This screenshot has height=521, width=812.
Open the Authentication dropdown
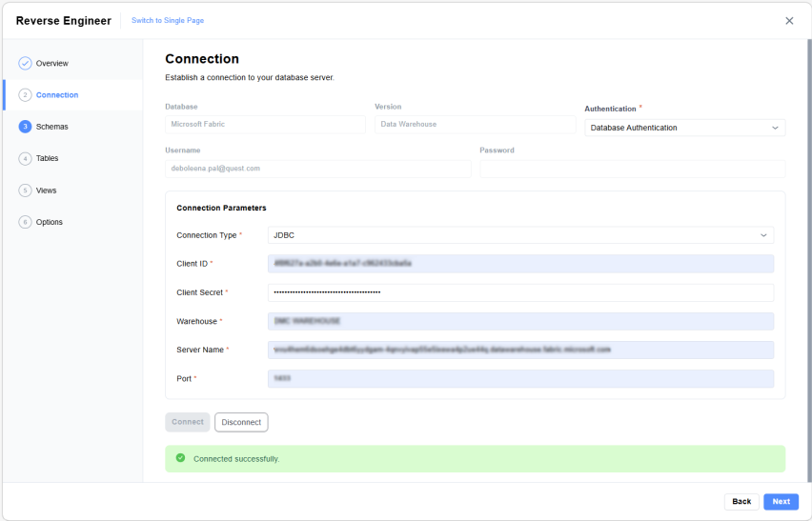(x=684, y=128)
